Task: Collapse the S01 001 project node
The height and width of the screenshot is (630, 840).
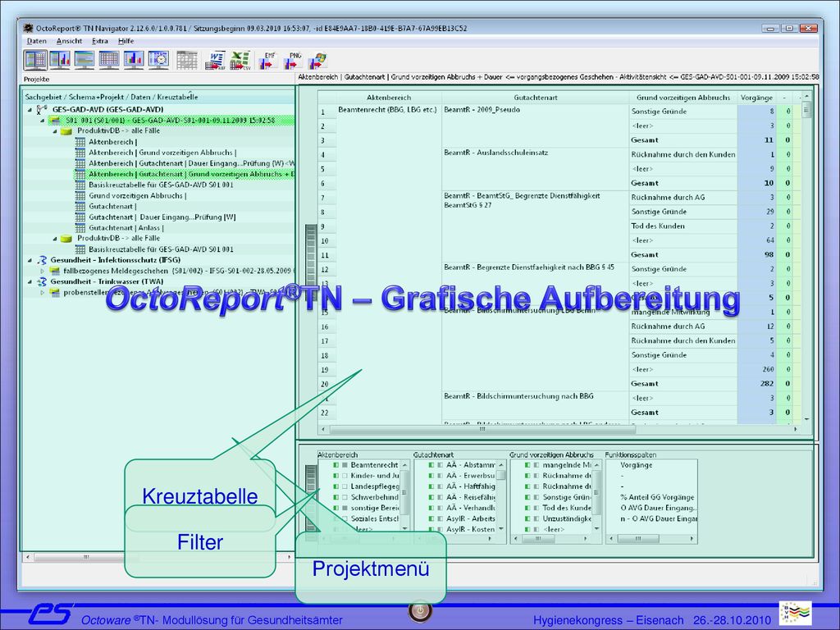Action: click(x=43, y=121)
